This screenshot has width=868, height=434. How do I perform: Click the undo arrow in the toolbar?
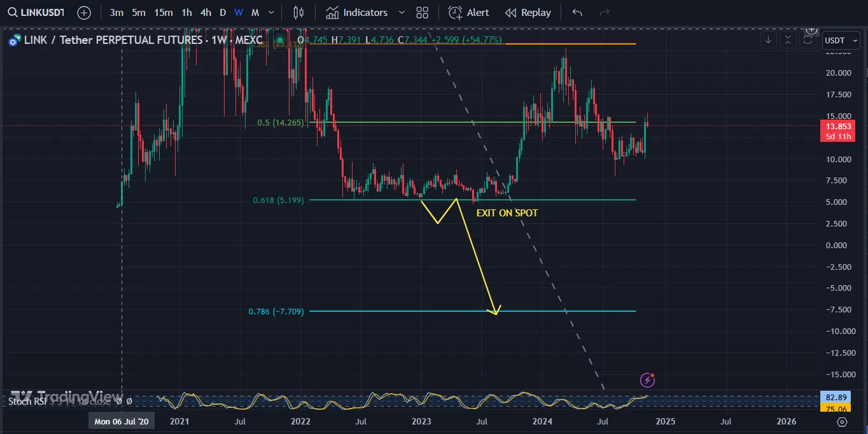577,11
